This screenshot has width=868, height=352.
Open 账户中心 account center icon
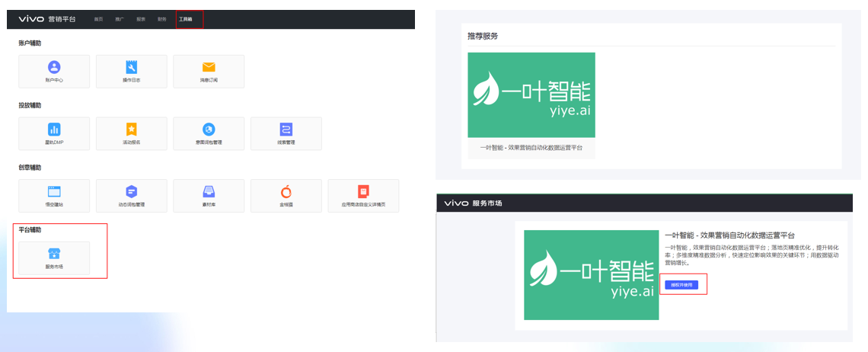pos(54,68)
